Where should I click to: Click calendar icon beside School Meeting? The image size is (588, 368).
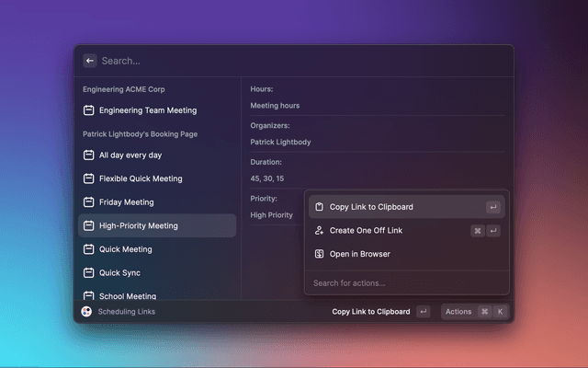click(88, 295)
